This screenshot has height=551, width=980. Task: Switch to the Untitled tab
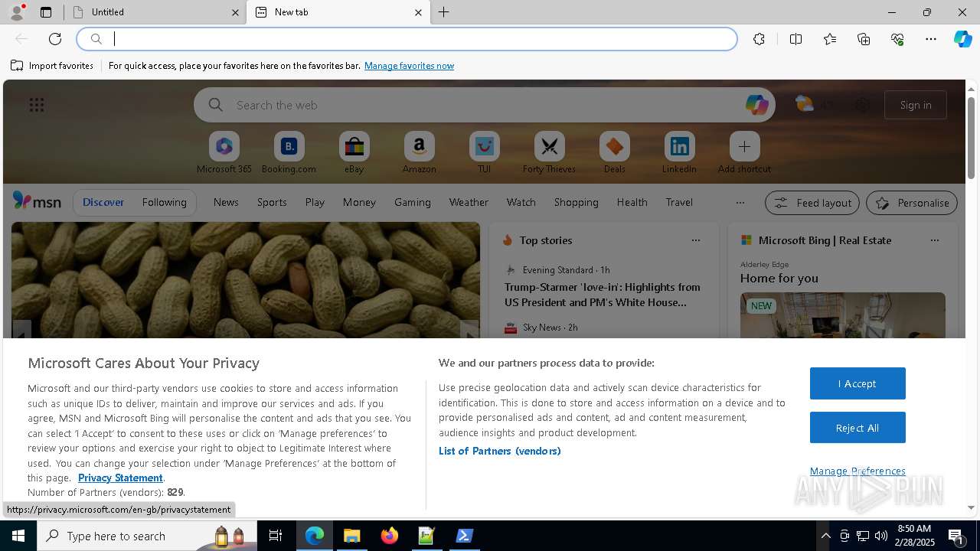[155, 12]
